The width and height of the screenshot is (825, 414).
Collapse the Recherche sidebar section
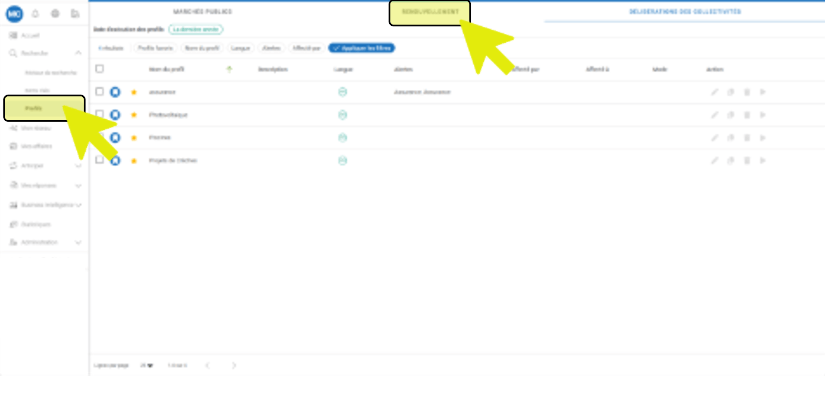[78, 52]
